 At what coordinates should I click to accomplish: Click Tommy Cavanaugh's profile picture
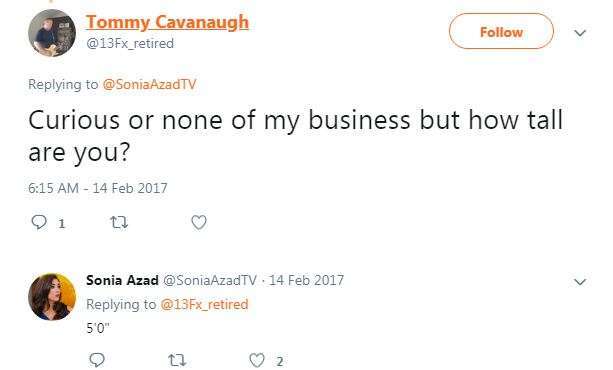click(x=52, y=33)
